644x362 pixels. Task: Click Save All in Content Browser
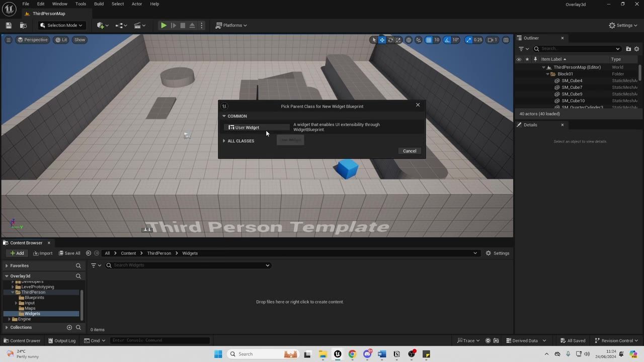click(69, 253)
